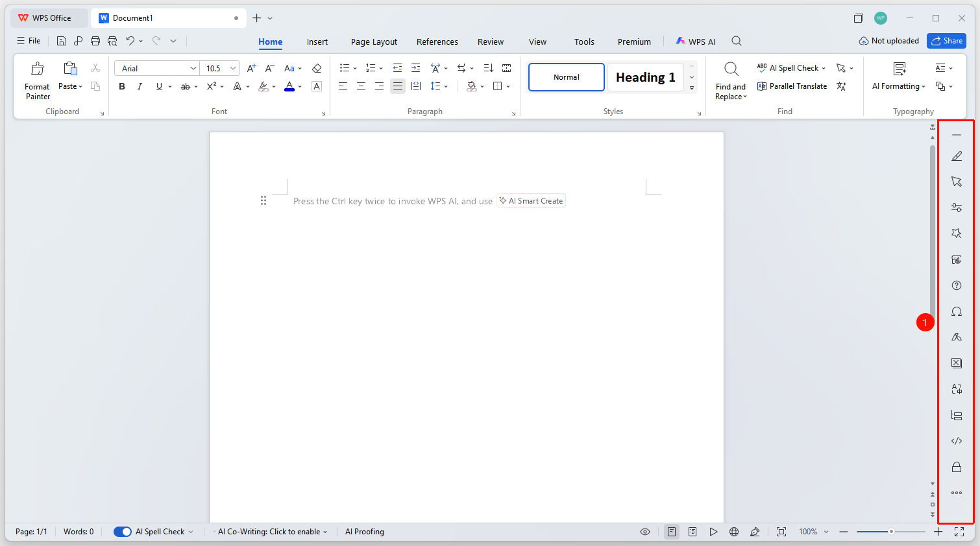Go to the Review tab
980x546 pixels.
coord(491,42)
